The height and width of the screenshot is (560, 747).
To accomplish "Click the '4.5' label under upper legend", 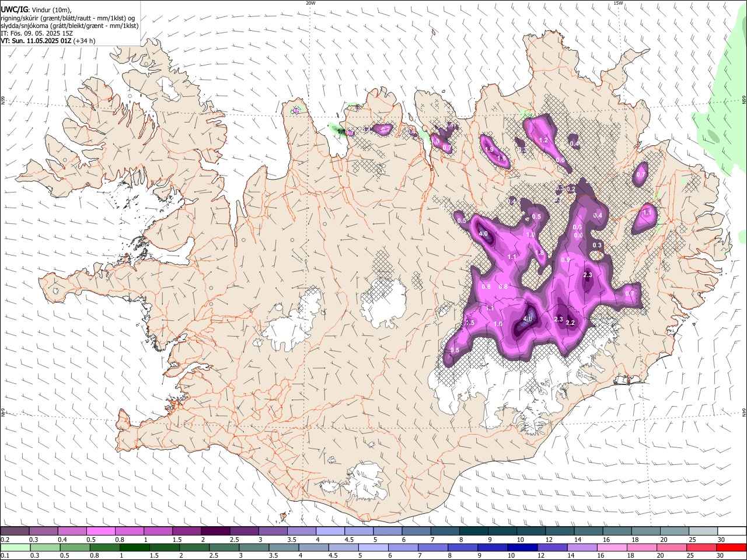I will click(x=349, y=540).
